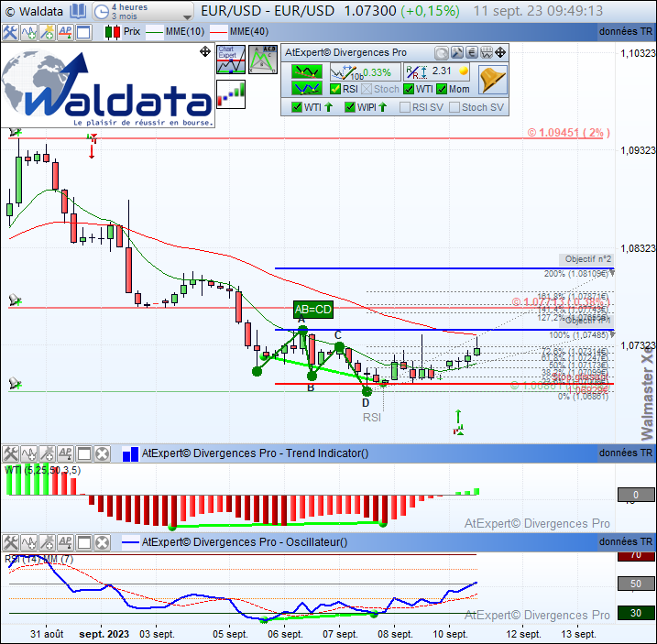Enable the RSI SV checkbox
Image resolution: width=657 pixels, height=644 pixels.
pos(405,107)
